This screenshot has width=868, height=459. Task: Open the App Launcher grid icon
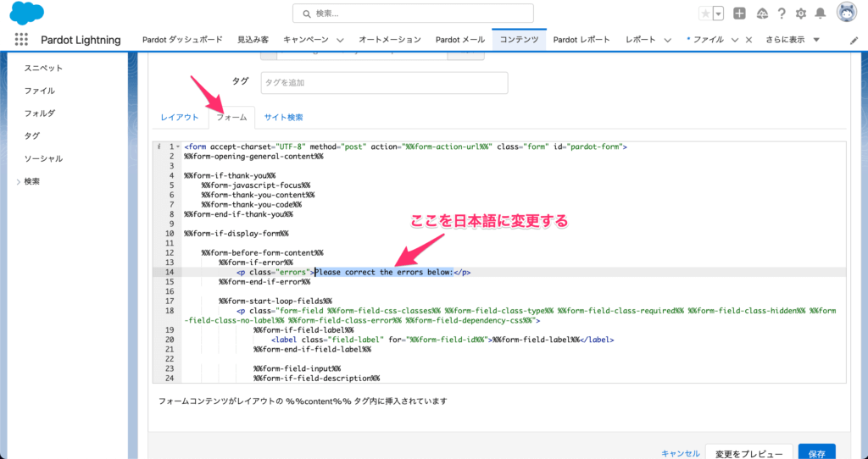click(21, 39)
